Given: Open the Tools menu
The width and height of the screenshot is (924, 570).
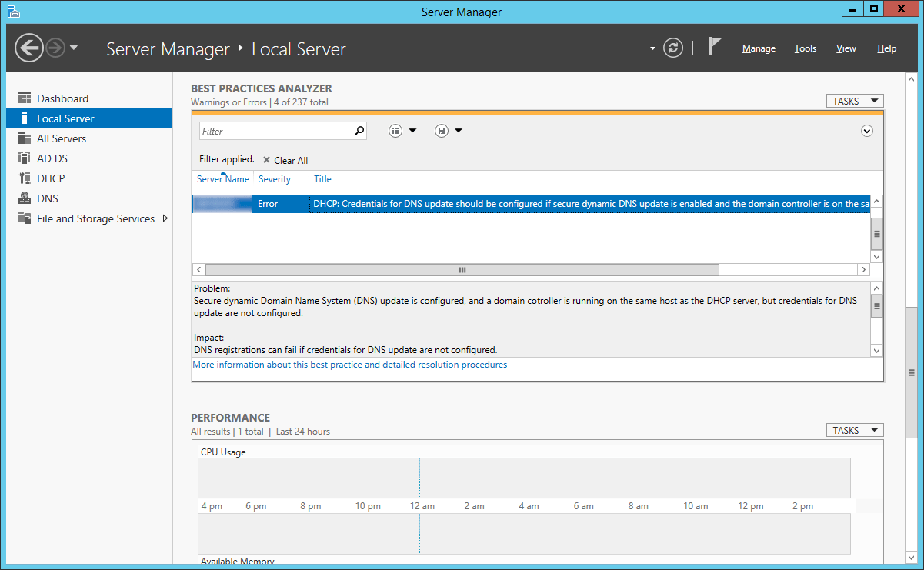Looking at the screenshot, I should pyautogui.click(x=806, y=48).
